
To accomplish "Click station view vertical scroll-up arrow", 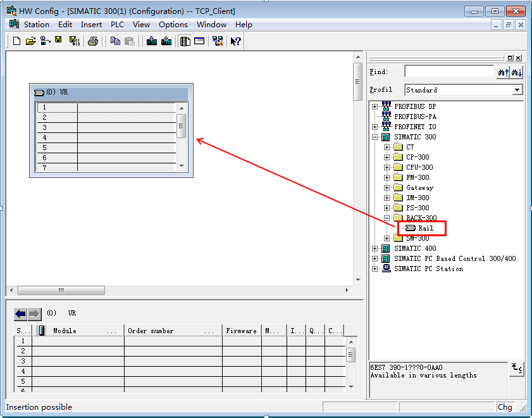I will pyautogui.click(x=358, y=57).
